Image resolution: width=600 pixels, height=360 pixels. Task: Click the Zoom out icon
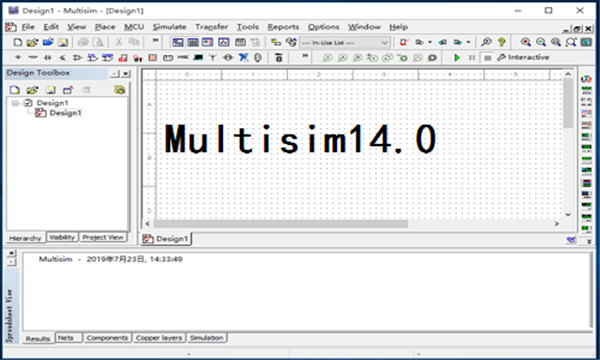coord(541,42)
